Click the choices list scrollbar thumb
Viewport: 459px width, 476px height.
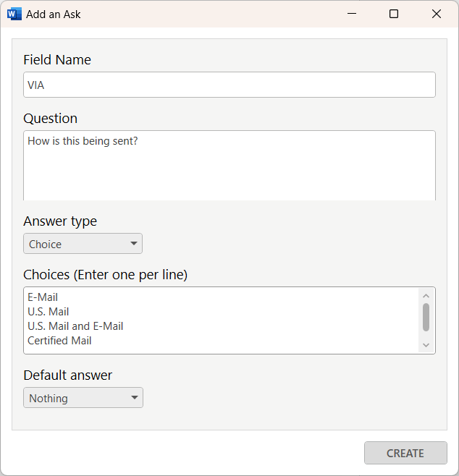[x=426, y=317]
